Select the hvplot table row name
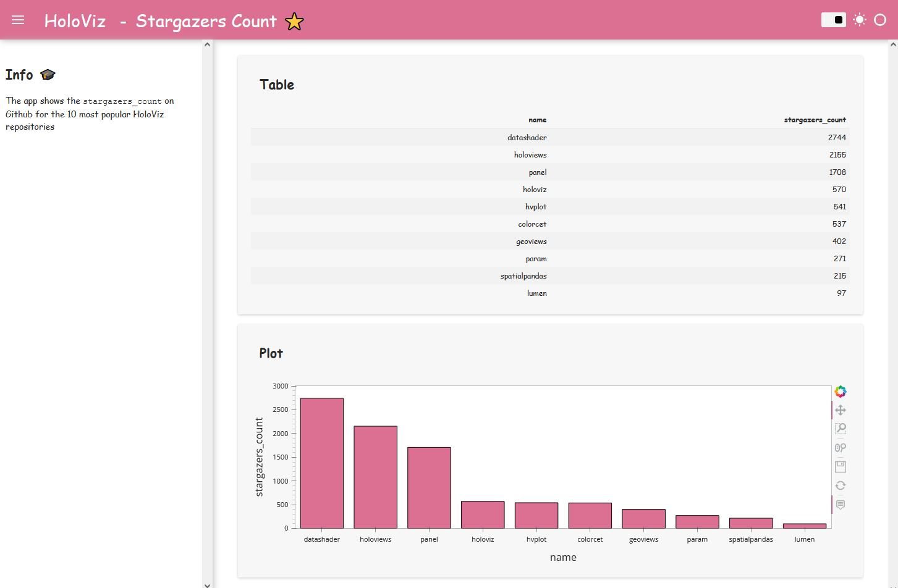 [536, 206]
